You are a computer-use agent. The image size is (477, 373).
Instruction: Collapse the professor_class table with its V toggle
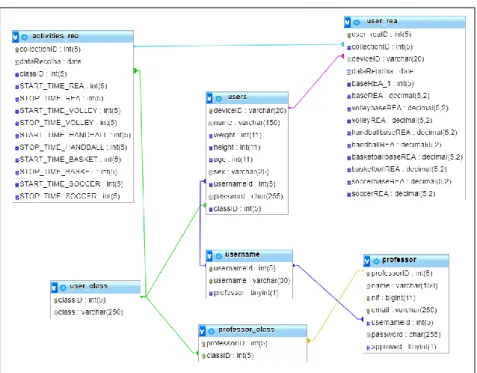tap(202, 331)
